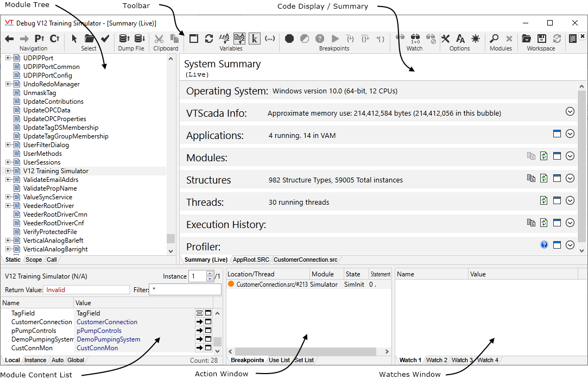Expand the Threads section chevron
Viewport: 588px width, 379px height.
(570, 200)
